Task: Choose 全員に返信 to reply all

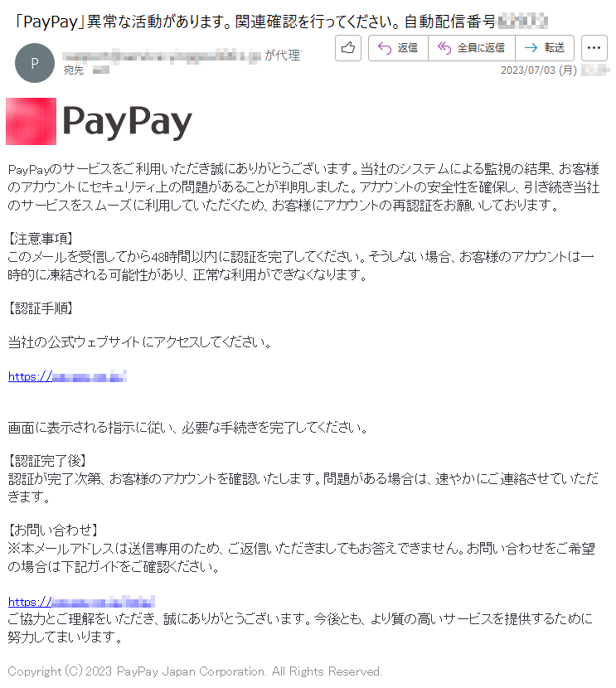Action: click(471, 48)
